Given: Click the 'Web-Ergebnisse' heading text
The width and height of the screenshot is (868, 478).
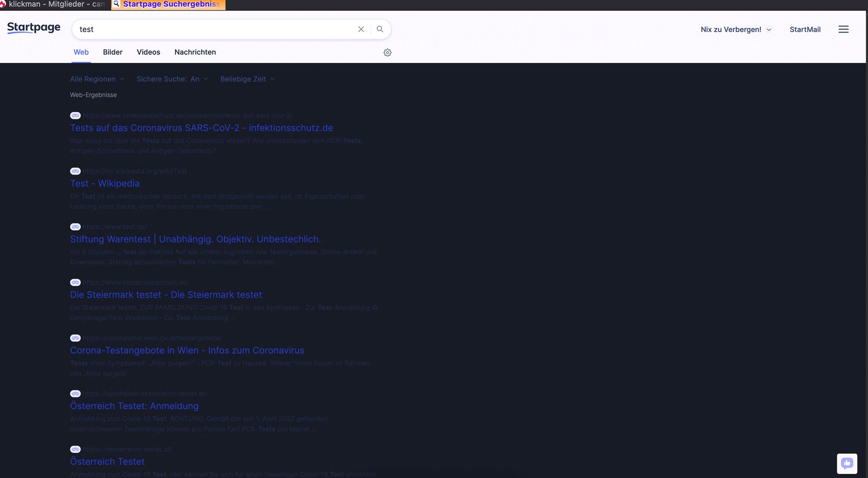Looking at the screenshot, I should click(x=93, y=95).
